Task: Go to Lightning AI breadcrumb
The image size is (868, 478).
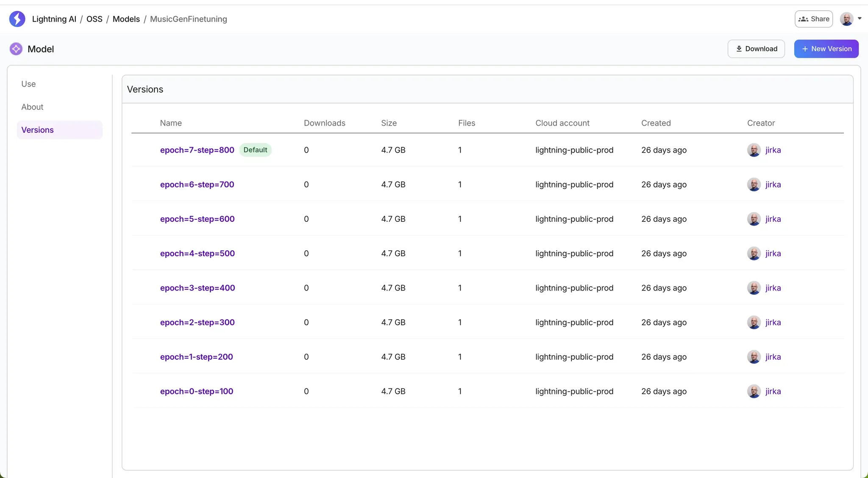Action: 54,19
